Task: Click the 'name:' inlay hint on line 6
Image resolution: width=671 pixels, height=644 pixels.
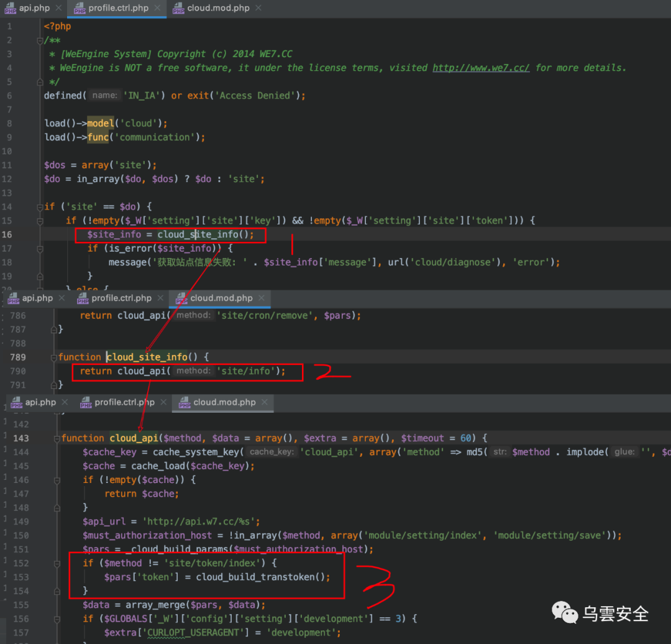Action: coord(104,95)
